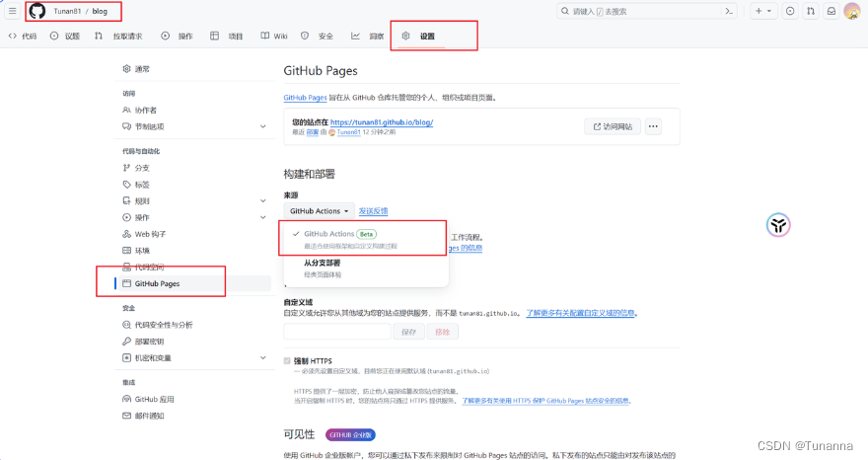Open the user avatar menu
This screenshot has height=460, width=868.
(x=852, y=11)
